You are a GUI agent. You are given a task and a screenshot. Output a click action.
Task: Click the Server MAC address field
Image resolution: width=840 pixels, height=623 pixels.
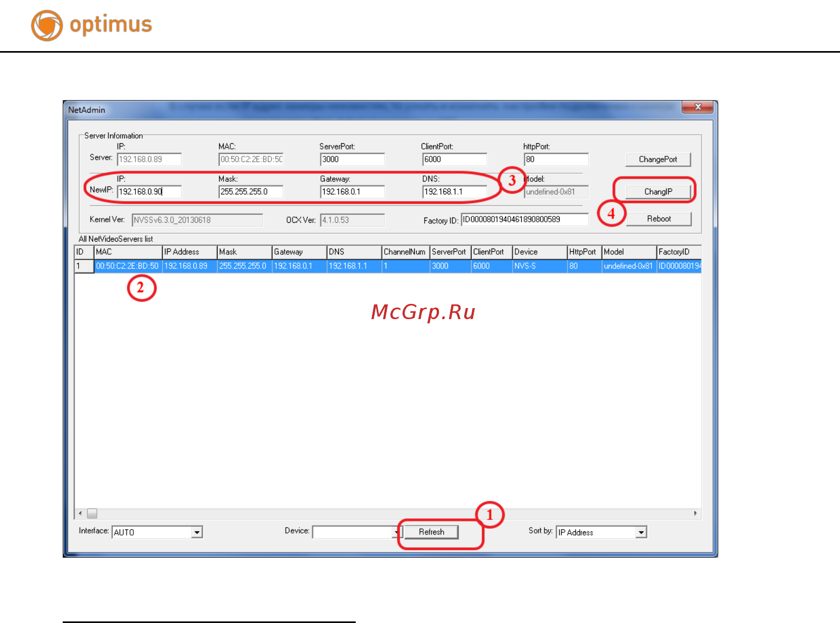click(x=251, y=159)
